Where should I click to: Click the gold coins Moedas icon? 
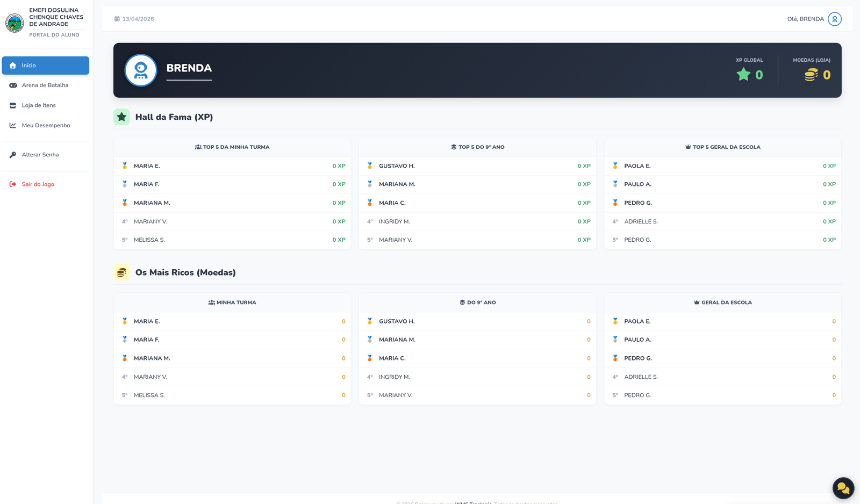[x=811, y=75]
